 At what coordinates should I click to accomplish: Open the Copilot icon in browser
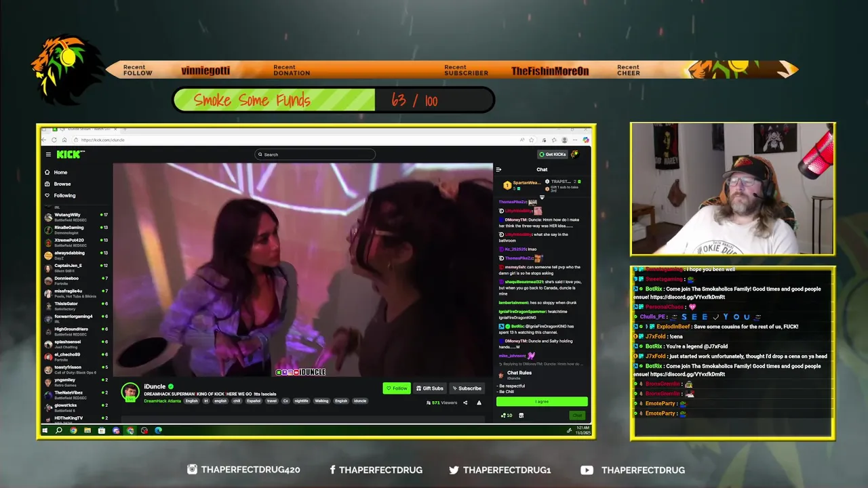[x=586, y=140]
